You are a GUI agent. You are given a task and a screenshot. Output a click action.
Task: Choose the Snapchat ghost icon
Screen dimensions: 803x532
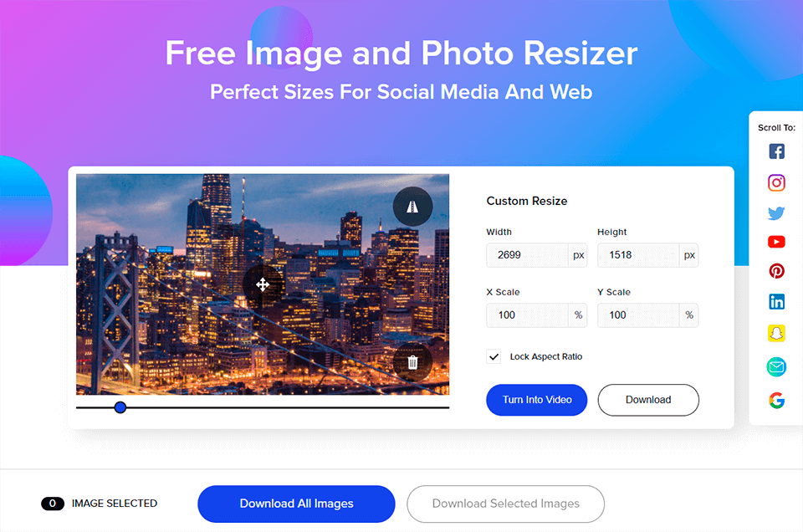[x=776, y=333]
